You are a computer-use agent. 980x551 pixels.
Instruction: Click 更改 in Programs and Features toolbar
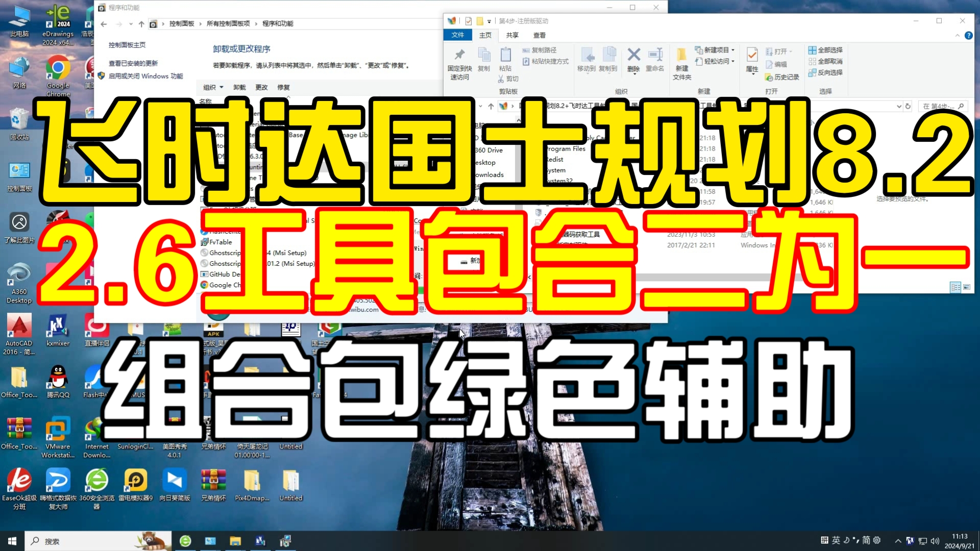[x=261, y=87]
